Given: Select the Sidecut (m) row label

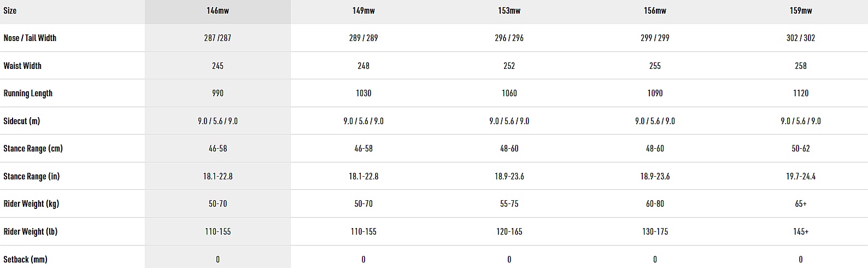Looking at the screenshot, I should pos(22,121).
